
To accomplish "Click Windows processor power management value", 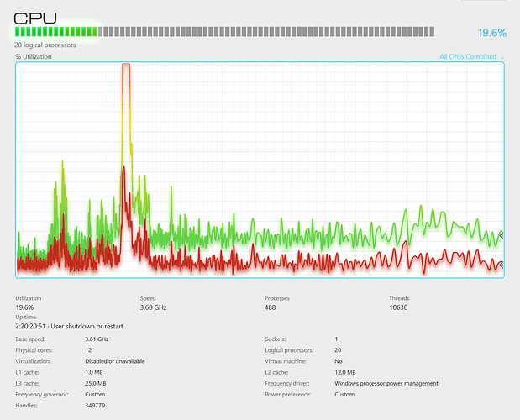I will point(386,384).
